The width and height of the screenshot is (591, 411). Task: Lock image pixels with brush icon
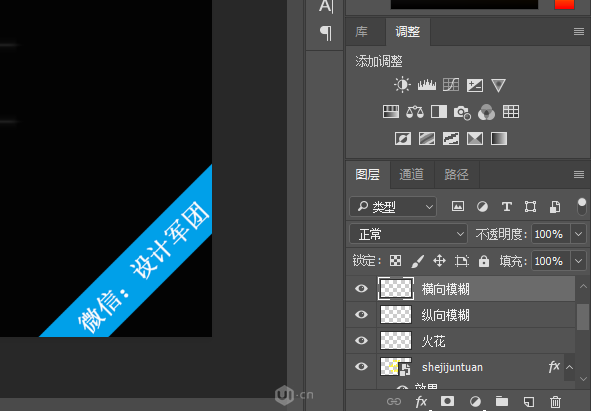point(418,261)
